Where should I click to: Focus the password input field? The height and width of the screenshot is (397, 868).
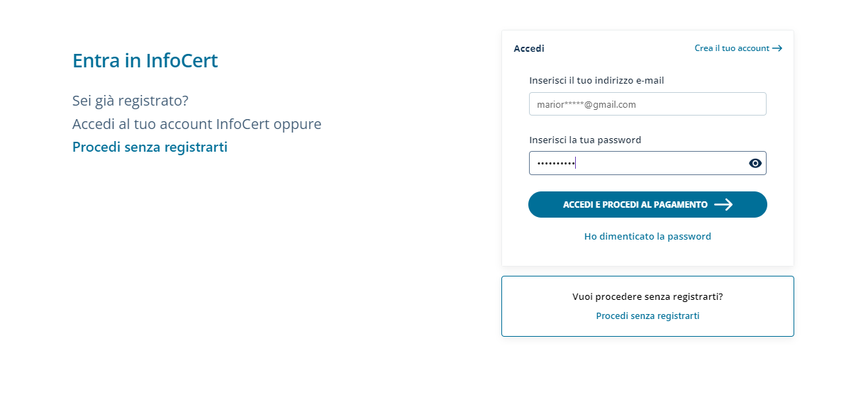[647, 163]
